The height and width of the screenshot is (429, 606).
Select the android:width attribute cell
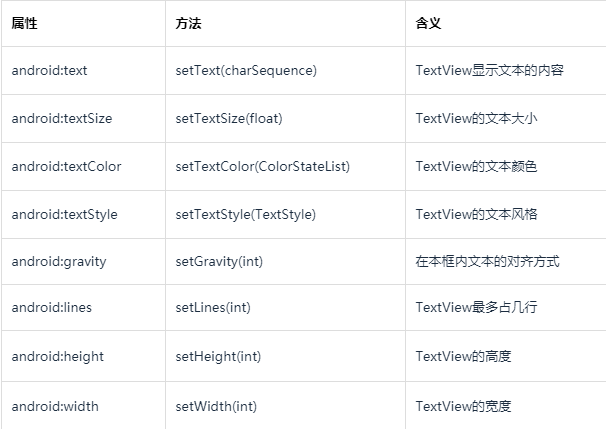[55, 407]
